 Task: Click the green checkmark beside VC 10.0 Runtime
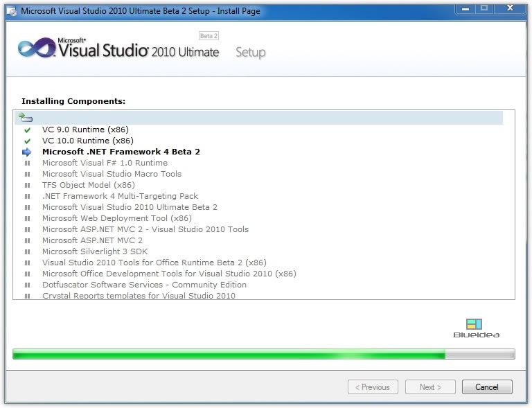(x=28, y=141)
